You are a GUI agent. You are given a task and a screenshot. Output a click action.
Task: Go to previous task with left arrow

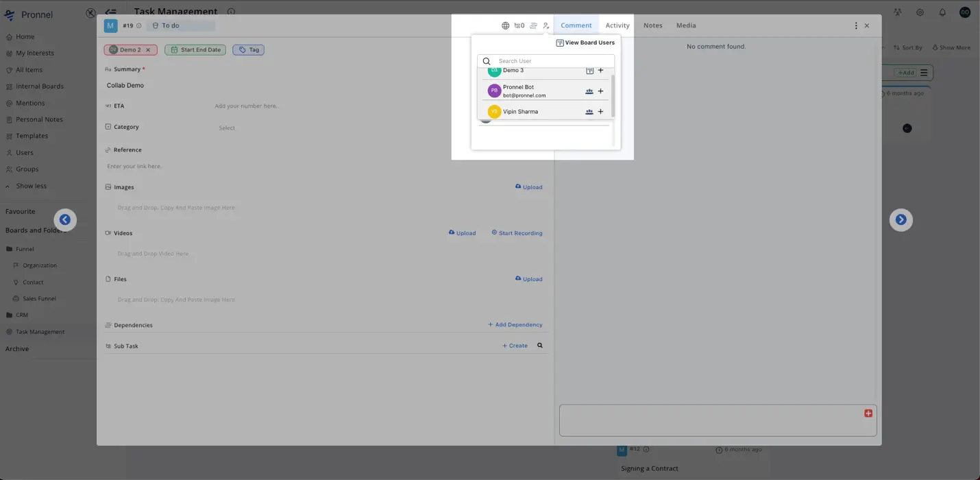(x=65, y=219)
